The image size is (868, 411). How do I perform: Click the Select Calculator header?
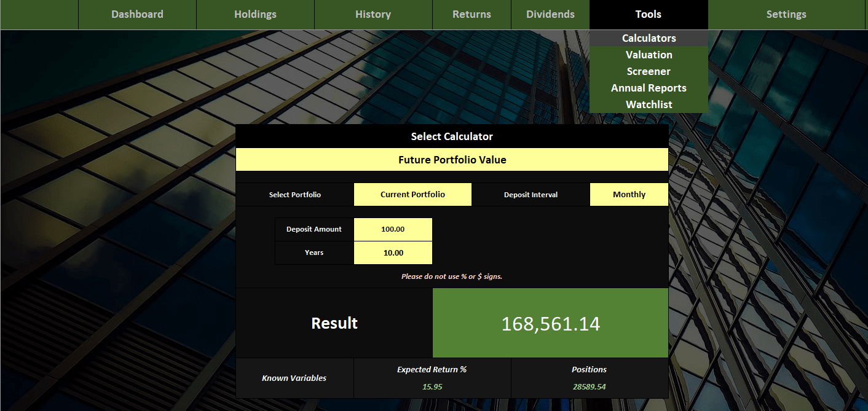coord(452,136)
